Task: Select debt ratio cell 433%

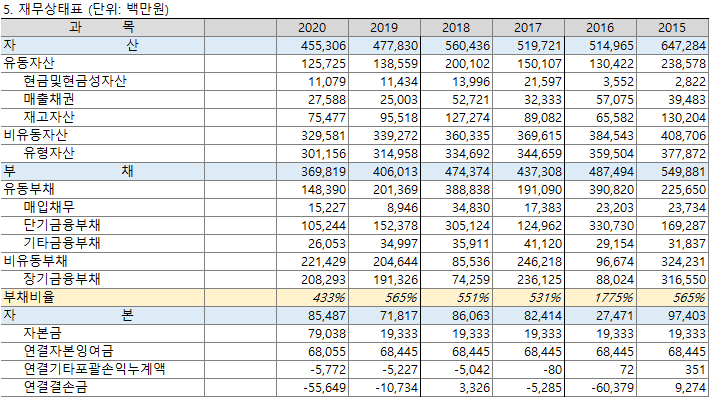Action: coord(329,298)
